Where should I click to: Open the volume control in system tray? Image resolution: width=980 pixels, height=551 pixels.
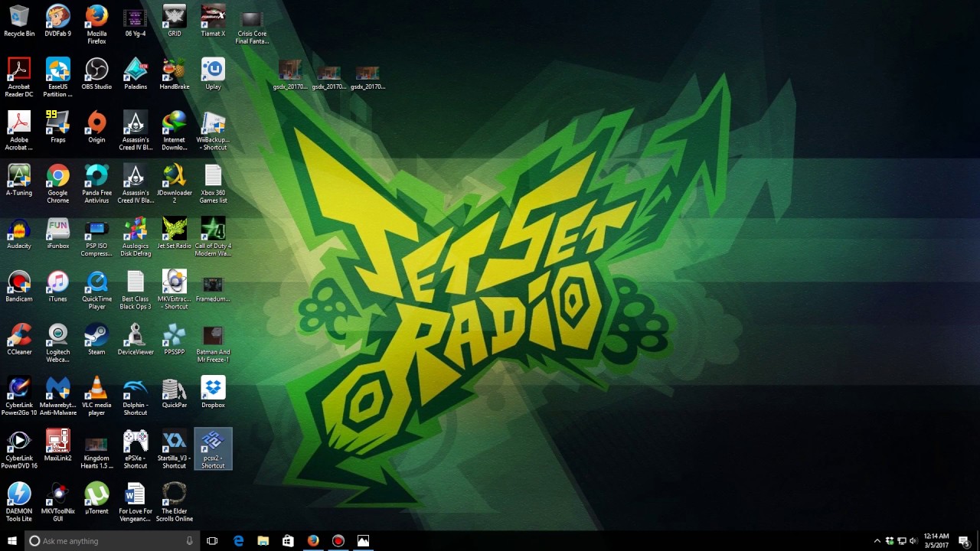[913, 541]
